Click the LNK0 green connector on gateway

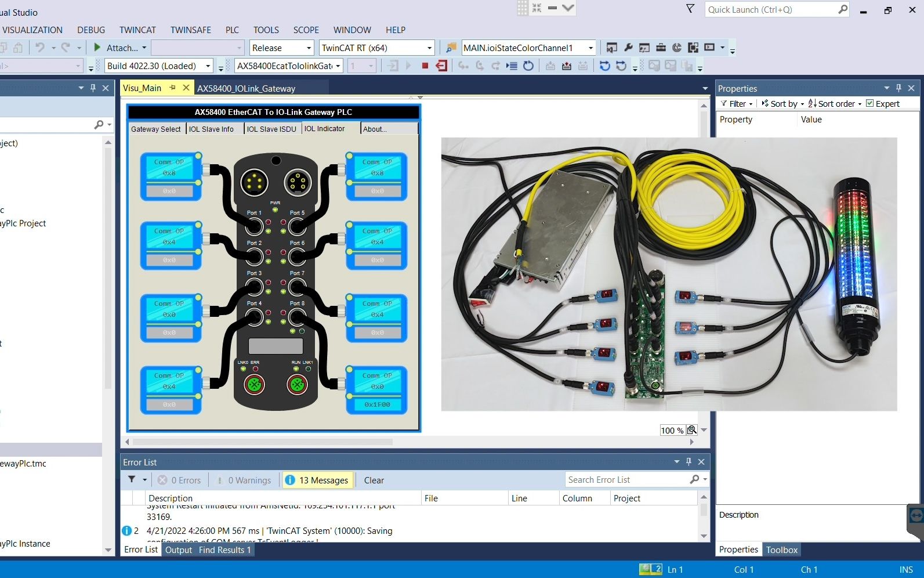pyautogui.click(x=253, y=384)
